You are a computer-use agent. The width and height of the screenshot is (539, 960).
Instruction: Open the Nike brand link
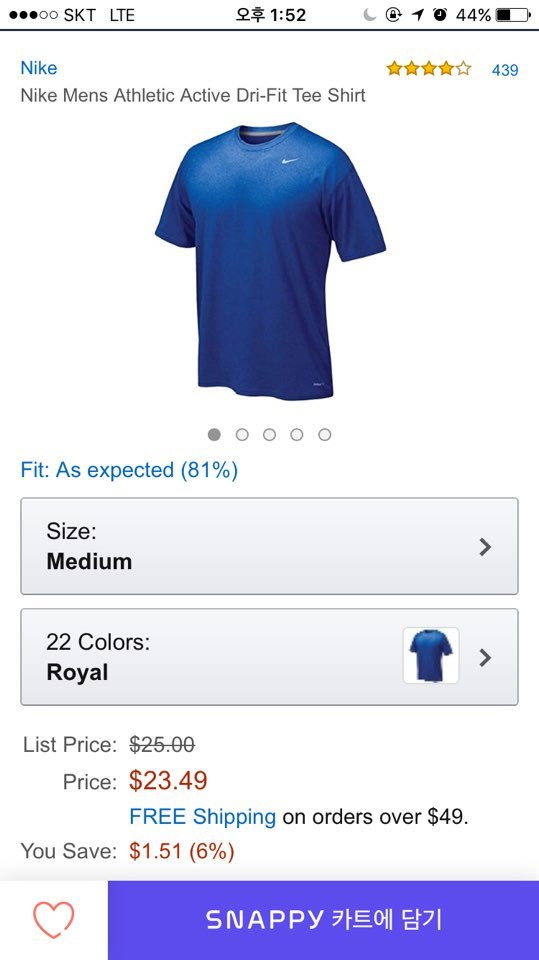pyautogui.click(x=39, y=68)
